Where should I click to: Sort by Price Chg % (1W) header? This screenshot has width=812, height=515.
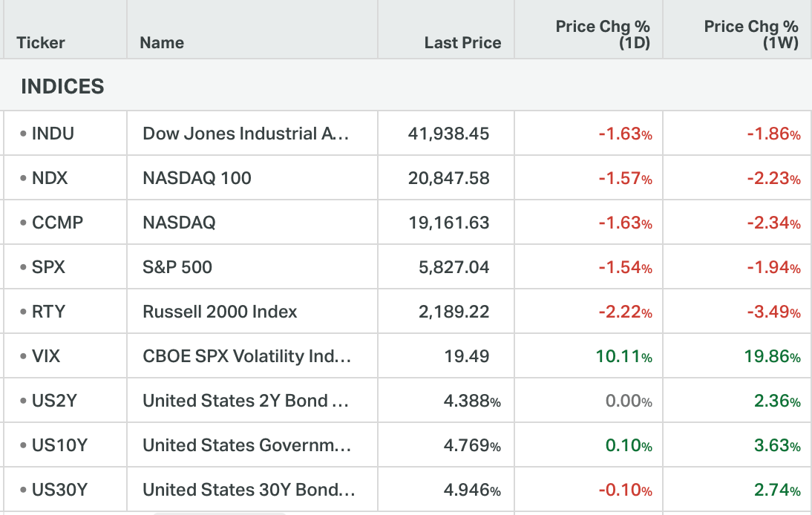coord(751,35)
